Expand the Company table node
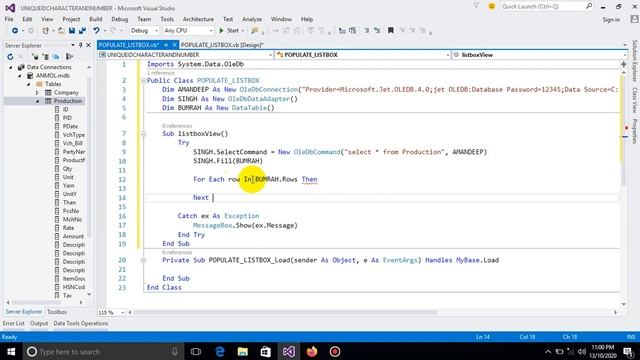640x360 pixels. click(37, 93)
